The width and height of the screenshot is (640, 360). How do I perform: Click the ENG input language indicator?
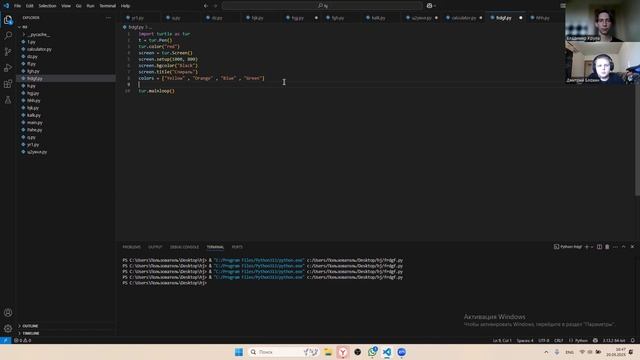[x=569, y=352]
